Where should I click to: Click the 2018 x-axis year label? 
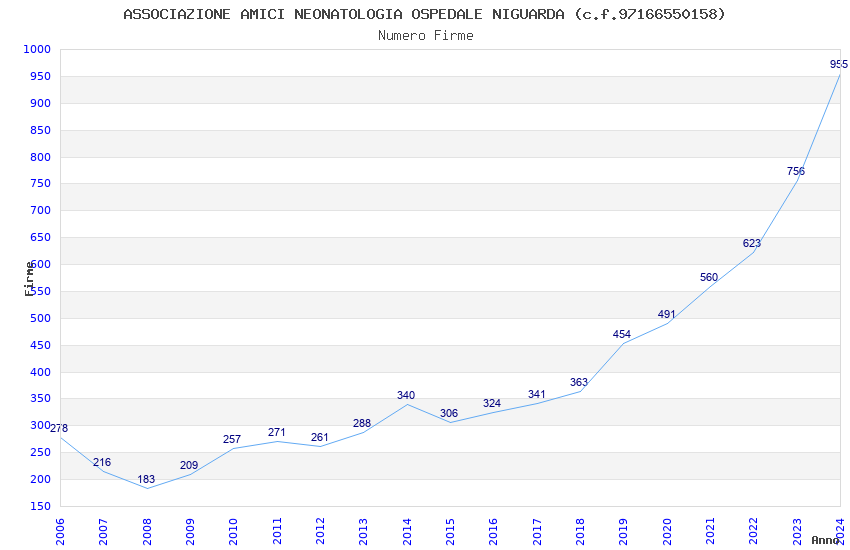(x=580, y=532)
